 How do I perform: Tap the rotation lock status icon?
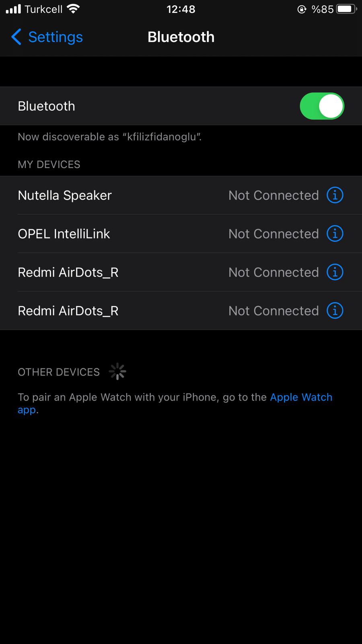coord(301,9)
